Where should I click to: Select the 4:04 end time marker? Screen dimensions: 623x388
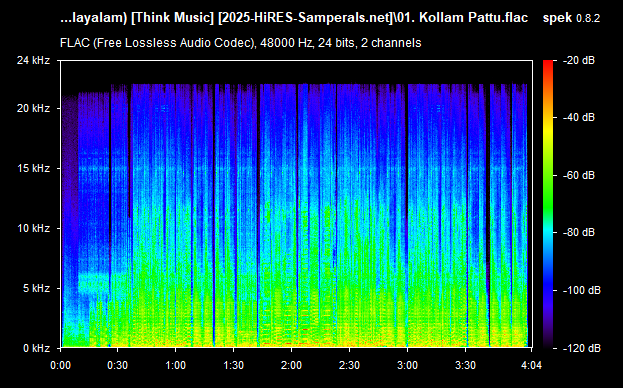pyautogui.click(x=531, y=365)
